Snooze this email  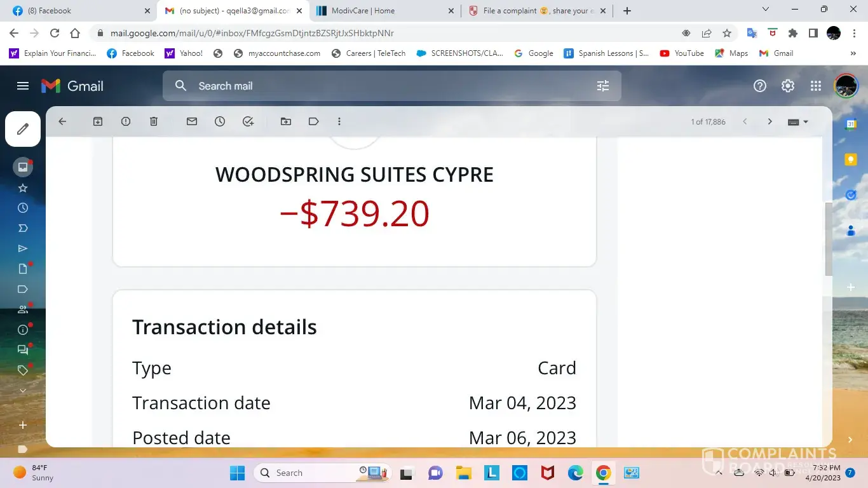220,121
